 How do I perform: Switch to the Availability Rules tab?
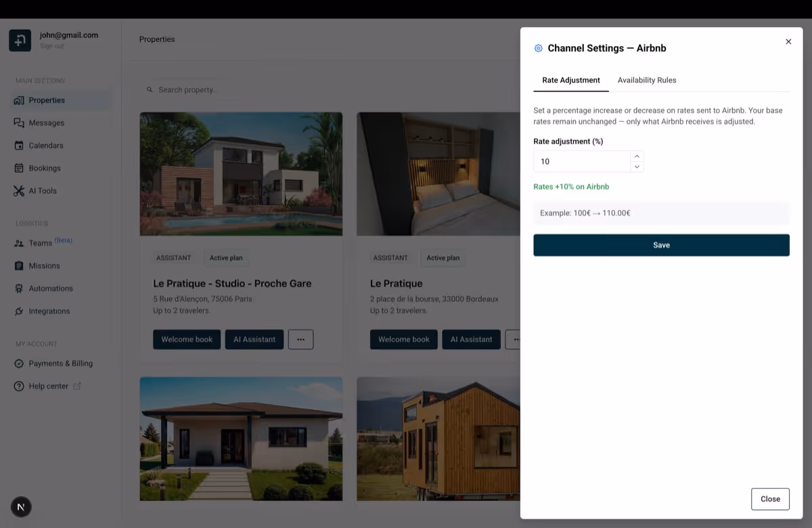647,80
